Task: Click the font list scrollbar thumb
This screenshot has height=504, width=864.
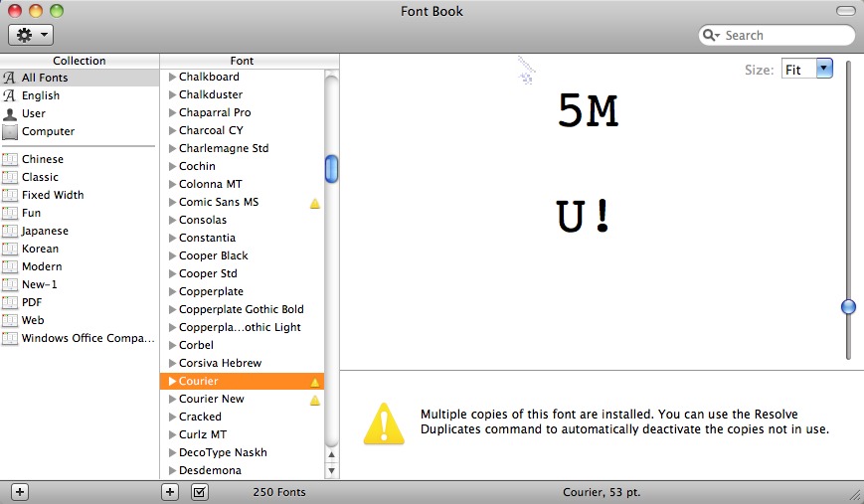Action: tap(331, 169)
